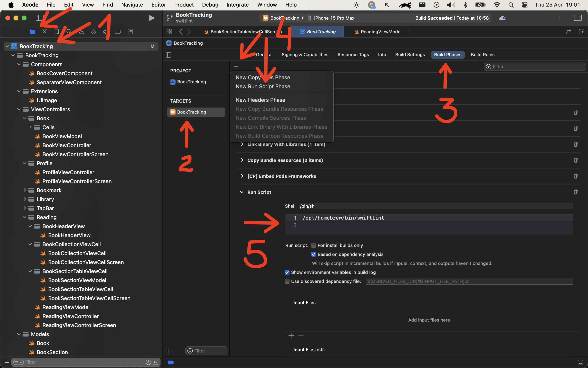Delete the Link Binary With Libraries phase
The width and height of the screenshot is (588, 368).
coord(576,144)
